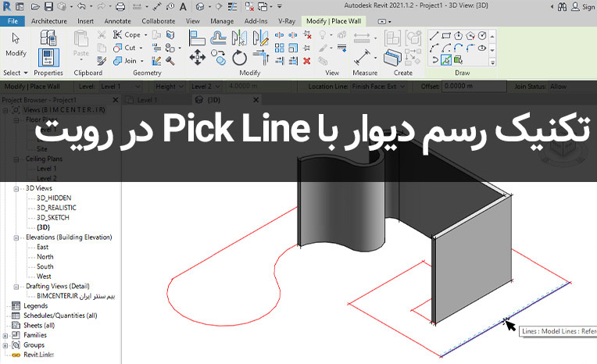The height and width of the screenshot is (364, 597).
Task: Open the Type Properties icon
Action: pyautogui.click(x=48, y=38)
